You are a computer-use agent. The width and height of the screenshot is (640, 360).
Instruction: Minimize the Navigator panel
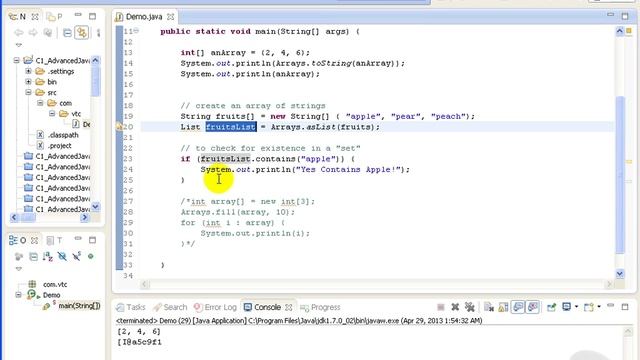78,15
